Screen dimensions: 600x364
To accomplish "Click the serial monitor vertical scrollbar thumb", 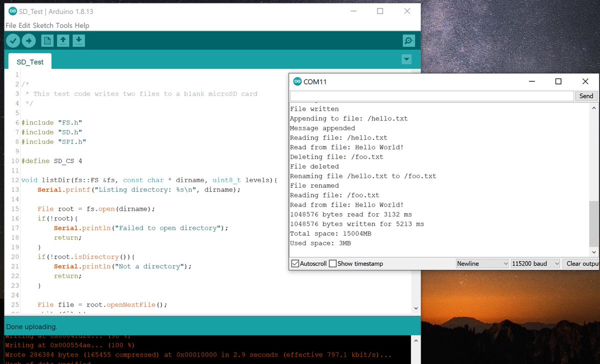I will (x=593, y=223).
